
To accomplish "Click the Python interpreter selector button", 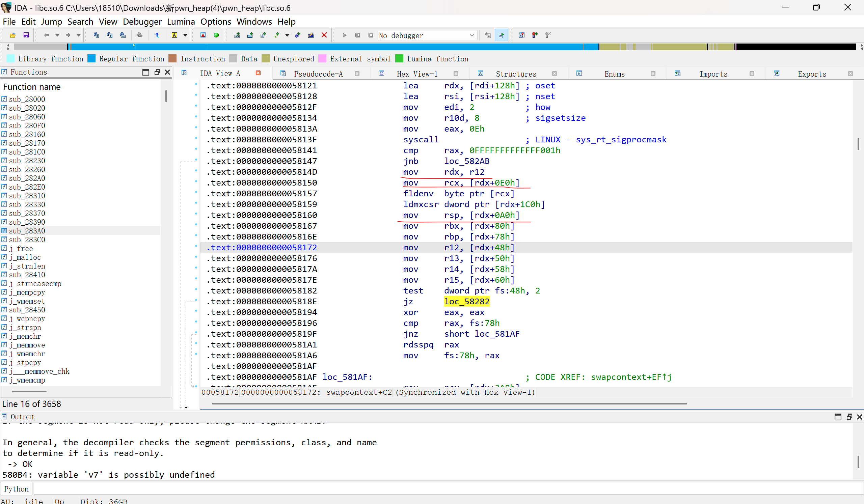I will [x=17, y=489].
